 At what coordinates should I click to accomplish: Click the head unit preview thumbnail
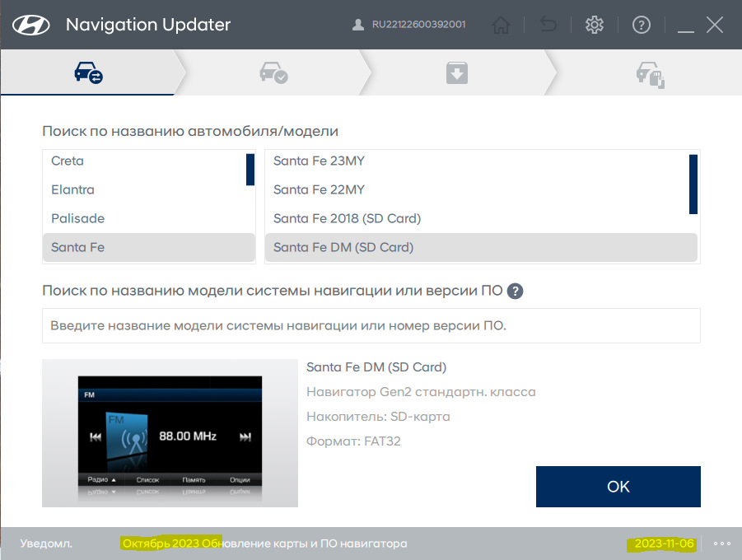pos(170,433)
